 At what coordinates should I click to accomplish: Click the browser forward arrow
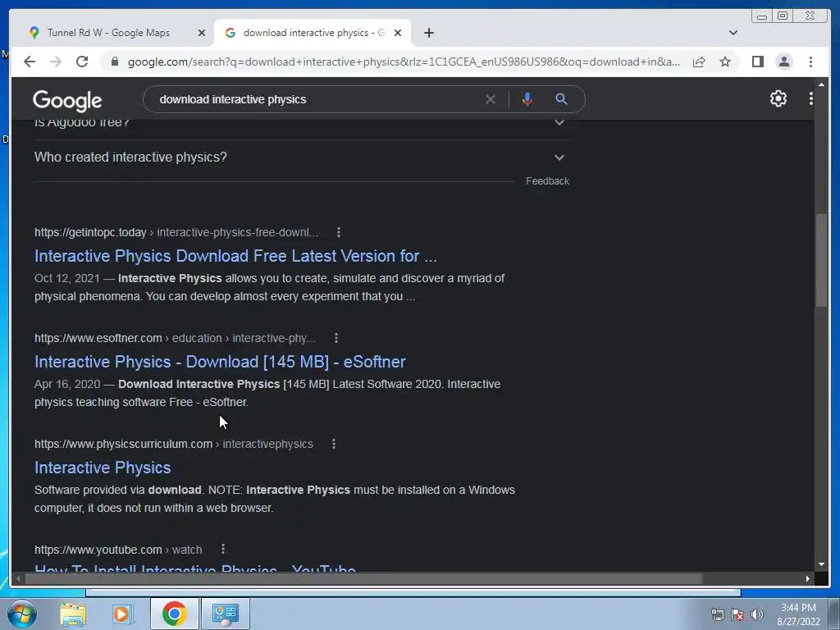pyautogui.click(x=56, y=62)
